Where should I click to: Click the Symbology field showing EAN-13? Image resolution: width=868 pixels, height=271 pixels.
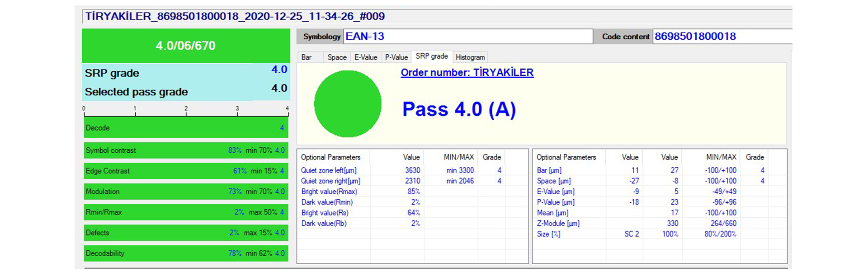coord(468,36)
